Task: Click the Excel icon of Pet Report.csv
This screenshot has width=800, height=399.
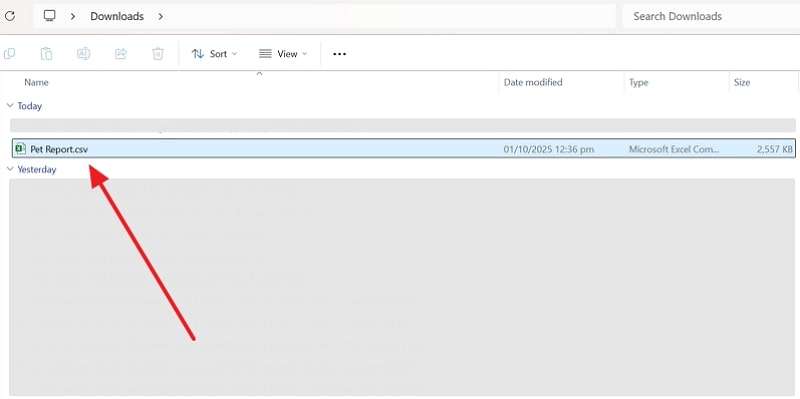Action: click(x=20, y=148)
